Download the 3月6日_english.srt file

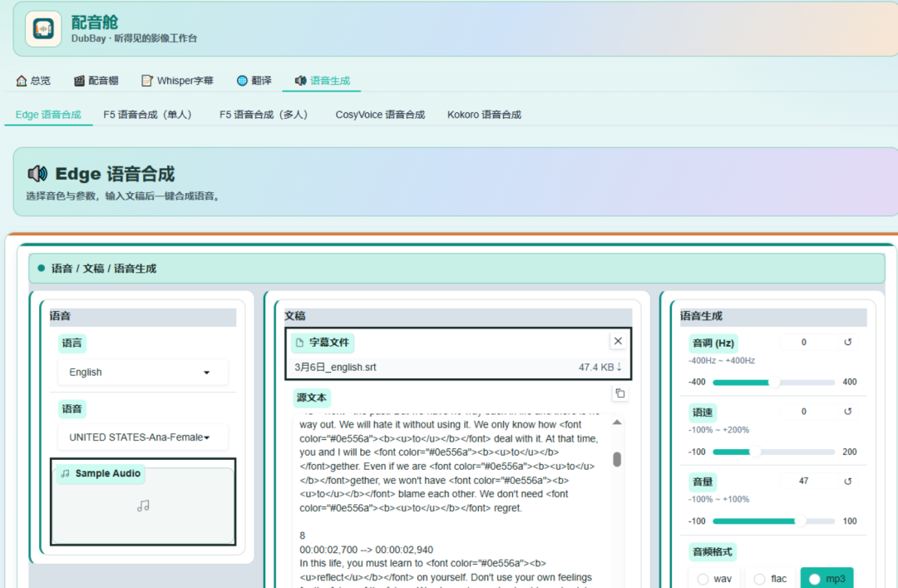[619, 367]
